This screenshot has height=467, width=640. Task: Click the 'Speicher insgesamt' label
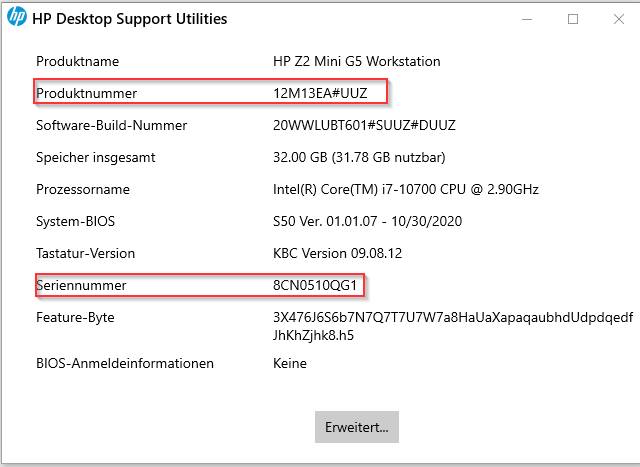[x=96, y=158]
